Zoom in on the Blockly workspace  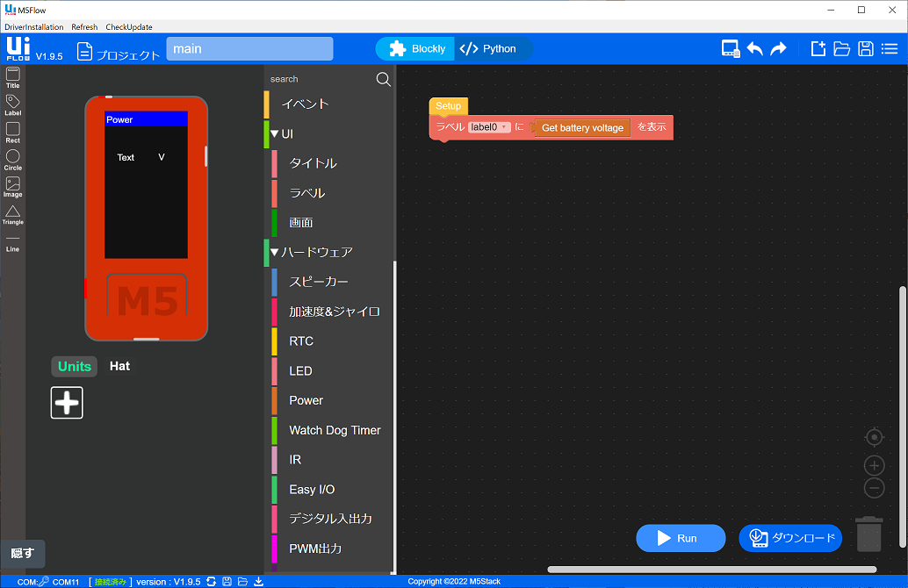[x=874, y=465]
